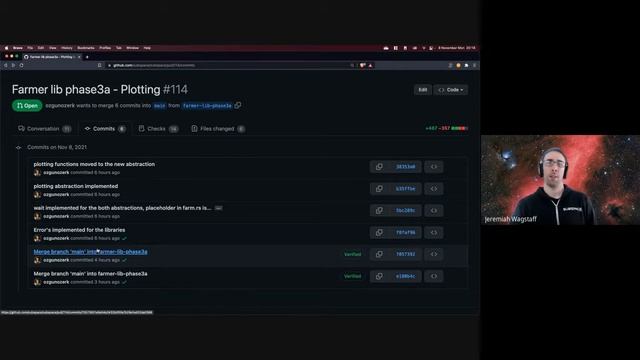The height and width of the screenshot is (360, 640).
Task: Copy SHA for "Error's implemented" commit
Action: 379,232
